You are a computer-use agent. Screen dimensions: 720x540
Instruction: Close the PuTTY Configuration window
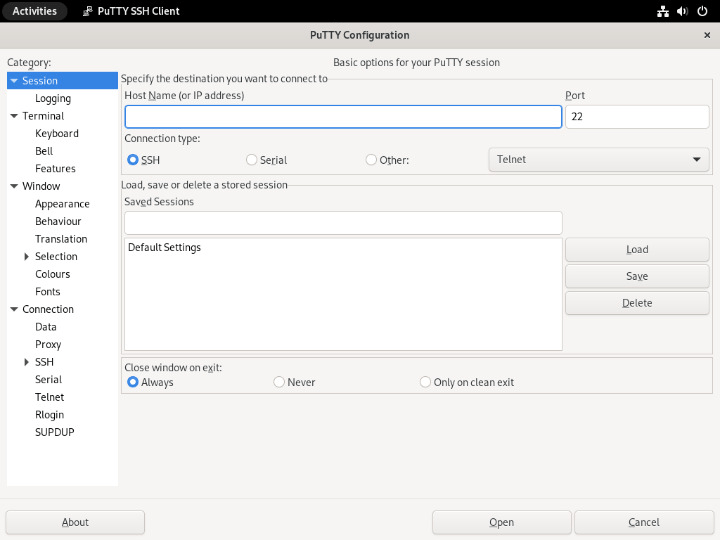tap(707, 35)
